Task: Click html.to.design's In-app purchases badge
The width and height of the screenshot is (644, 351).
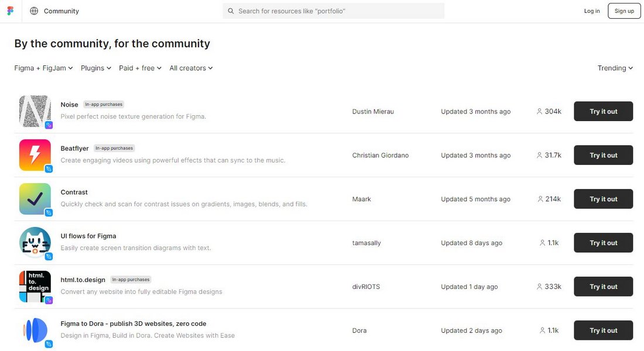Action: [x=131, y=280]
